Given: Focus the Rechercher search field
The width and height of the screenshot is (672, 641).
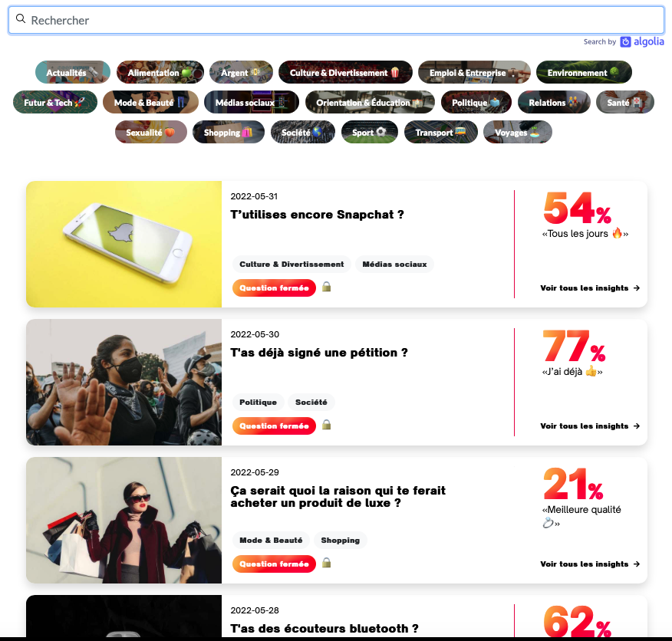Looking at the screenshot, I should click(337, 20).
